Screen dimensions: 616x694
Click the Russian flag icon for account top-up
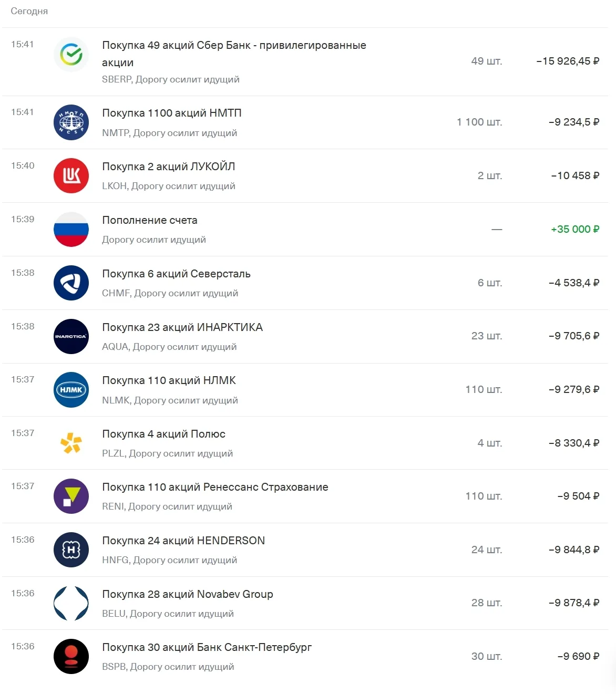pos(71,230)
